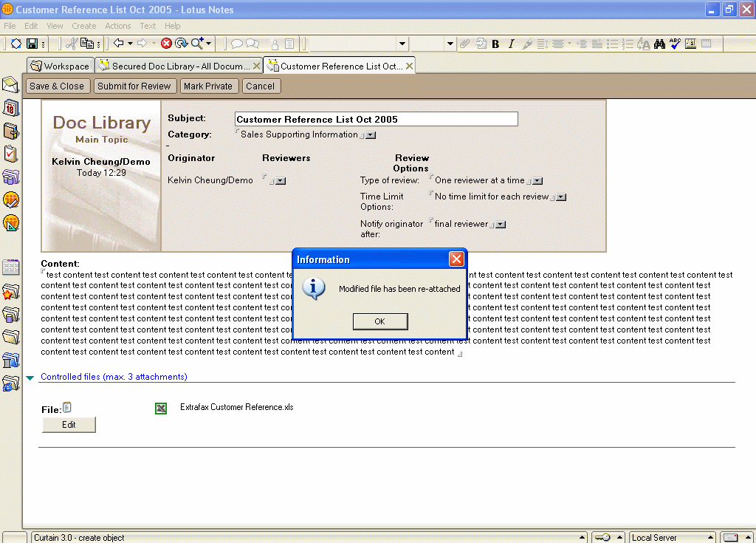Switch to the Workspace tab

(x=60, y=66)
